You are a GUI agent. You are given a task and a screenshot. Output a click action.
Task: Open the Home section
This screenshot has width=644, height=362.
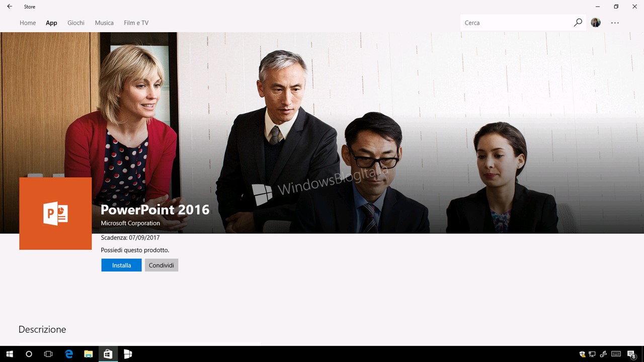point(28,23)
